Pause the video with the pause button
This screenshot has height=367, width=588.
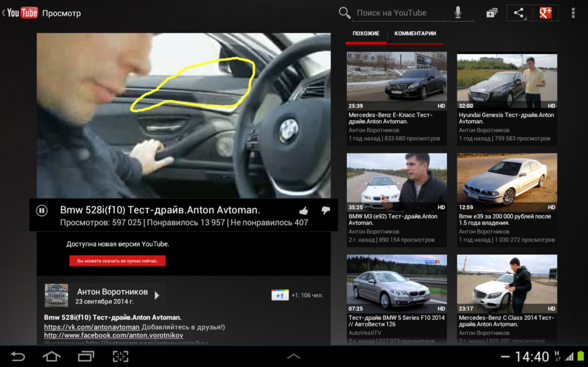[x=42, y=210]
